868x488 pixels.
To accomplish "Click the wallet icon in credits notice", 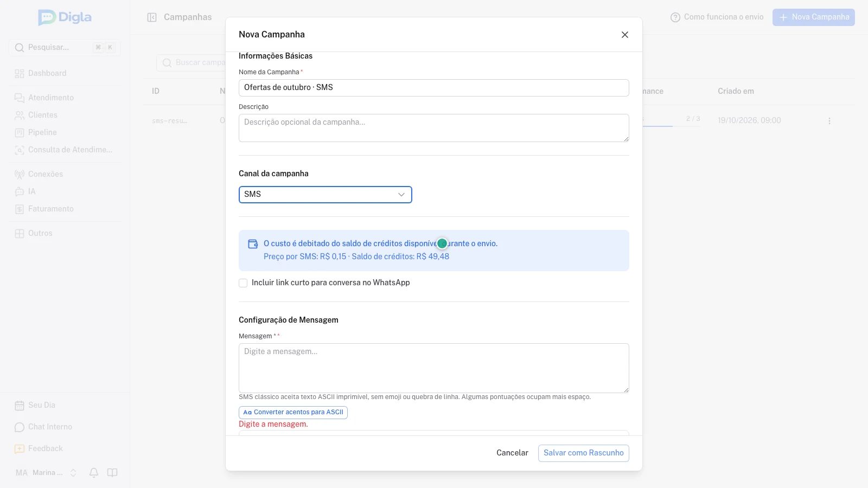I will (x=253, y=244).
